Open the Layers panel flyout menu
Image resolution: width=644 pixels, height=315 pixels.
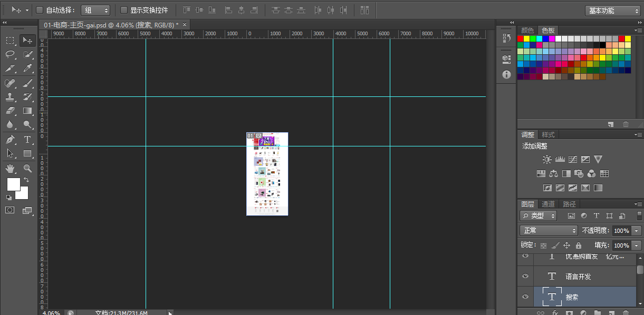[638, 204]
